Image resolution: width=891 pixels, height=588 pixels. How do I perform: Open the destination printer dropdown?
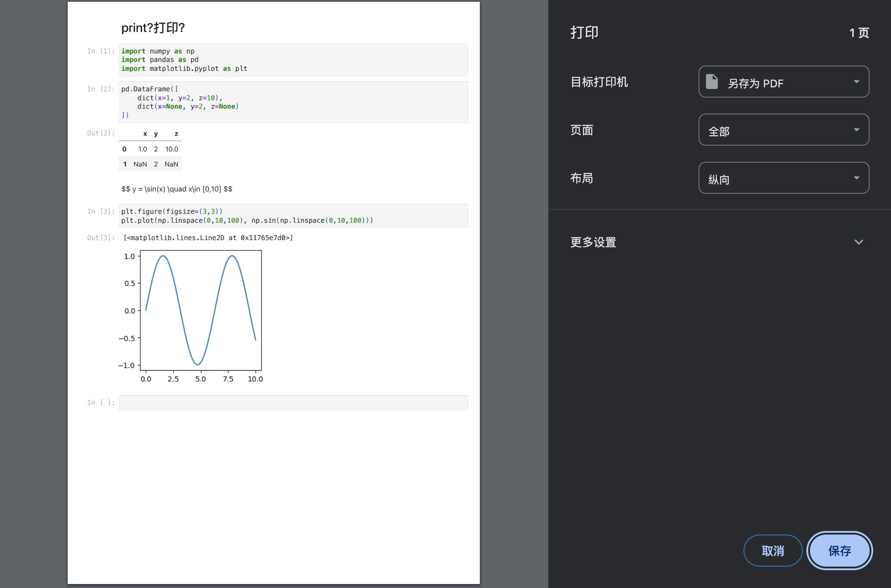coord(783,82)
